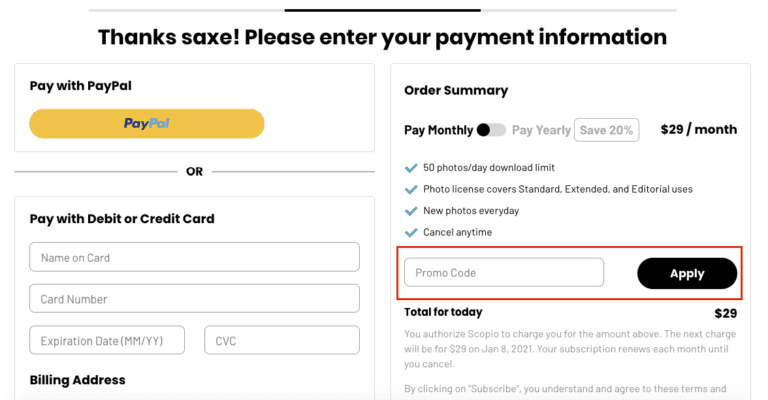This screenshot has width=768, height=400.
Task: Click the dark progress bar segment at top
Action: point(383,10)
